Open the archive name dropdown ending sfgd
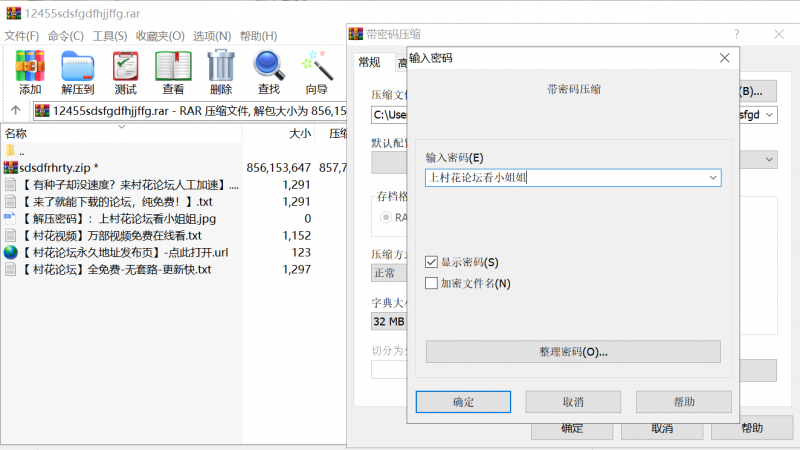Image resolution: width=800 pixels, height=450 pixels. (769, 115)
